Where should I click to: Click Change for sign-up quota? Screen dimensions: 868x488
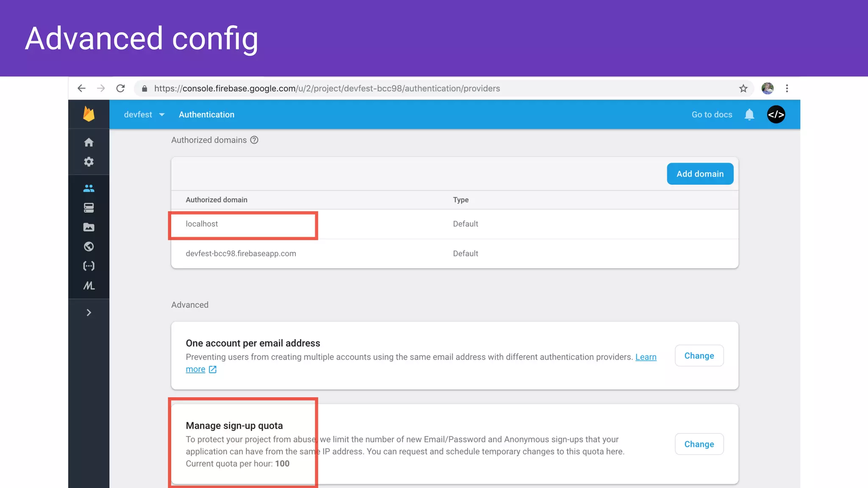coord(699,444)
